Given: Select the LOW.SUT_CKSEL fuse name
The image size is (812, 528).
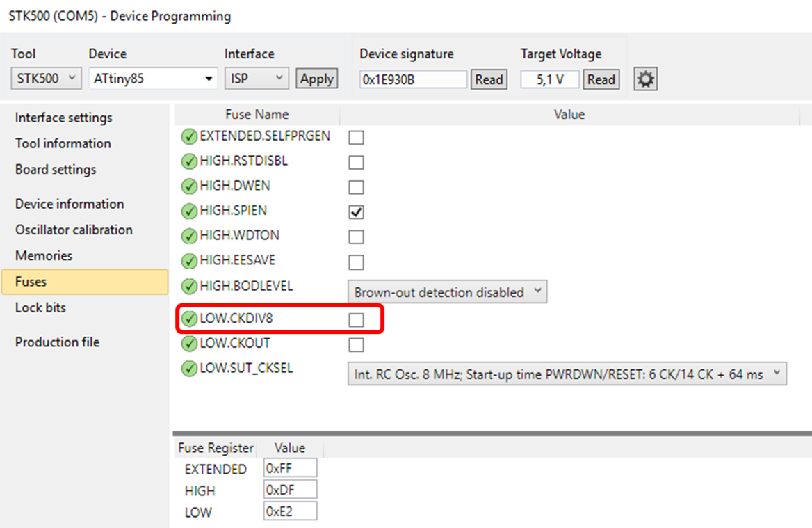Looking at the screenshot, I should (247, 368).
